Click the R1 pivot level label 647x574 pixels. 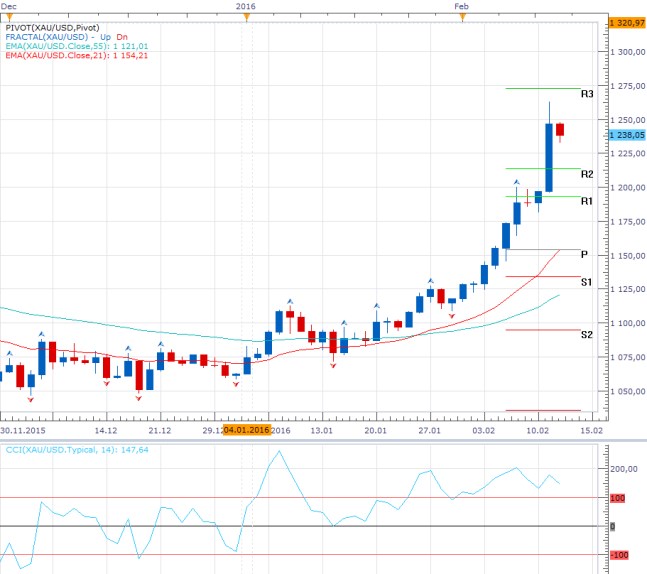(587, 201)
